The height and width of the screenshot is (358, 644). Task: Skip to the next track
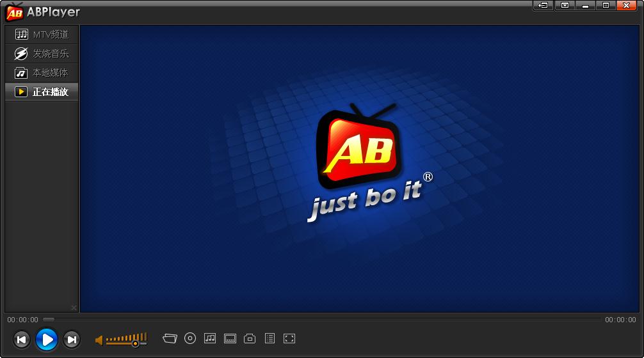coord(72,339)
